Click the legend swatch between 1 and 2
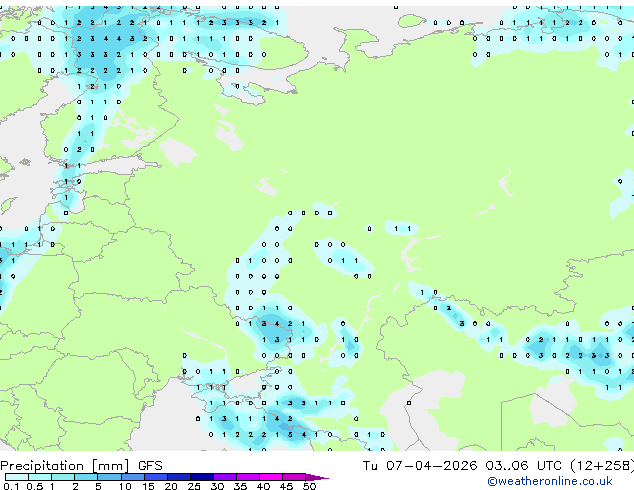Screen dimensions: 634x490 point(63,477)
